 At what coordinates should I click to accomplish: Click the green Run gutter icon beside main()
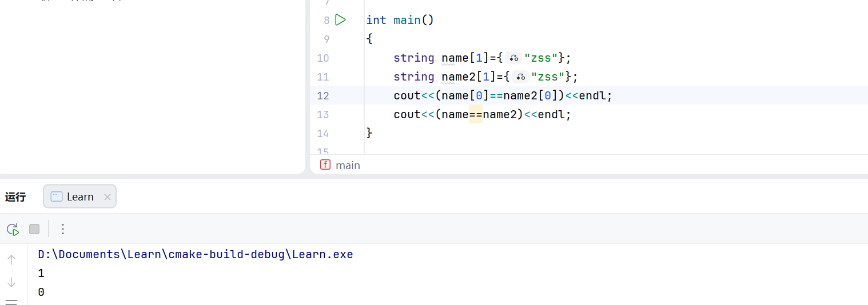click(x=341, y=20)
